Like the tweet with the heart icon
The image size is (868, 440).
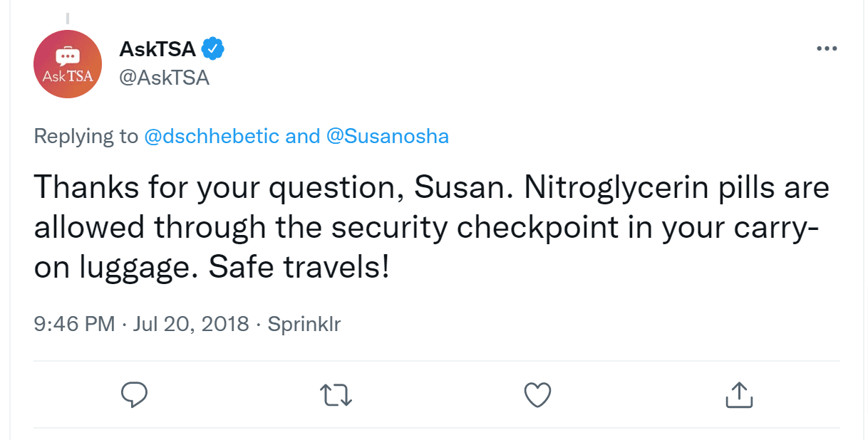[538, 395]
